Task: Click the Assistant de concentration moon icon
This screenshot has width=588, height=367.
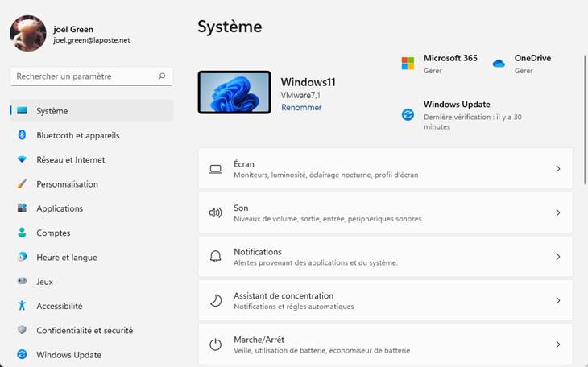Action: tap(216, 300)
